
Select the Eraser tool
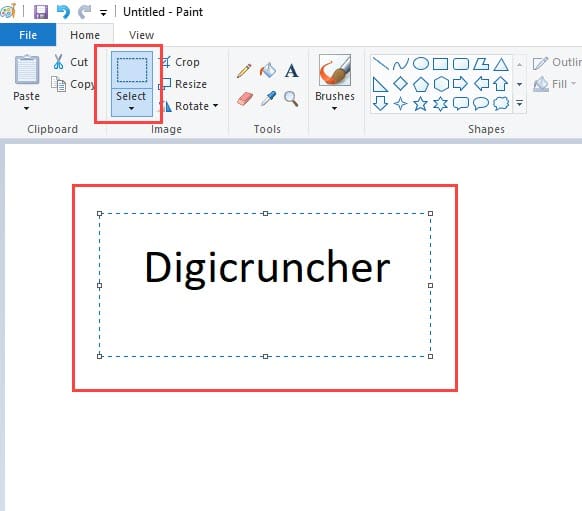pyautogui.click(x=244, y=99)
